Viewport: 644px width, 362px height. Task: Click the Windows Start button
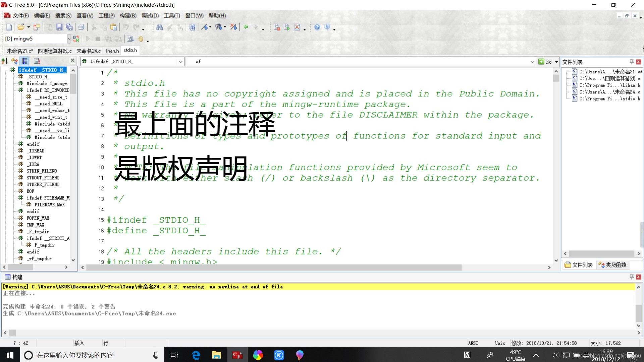10,355
